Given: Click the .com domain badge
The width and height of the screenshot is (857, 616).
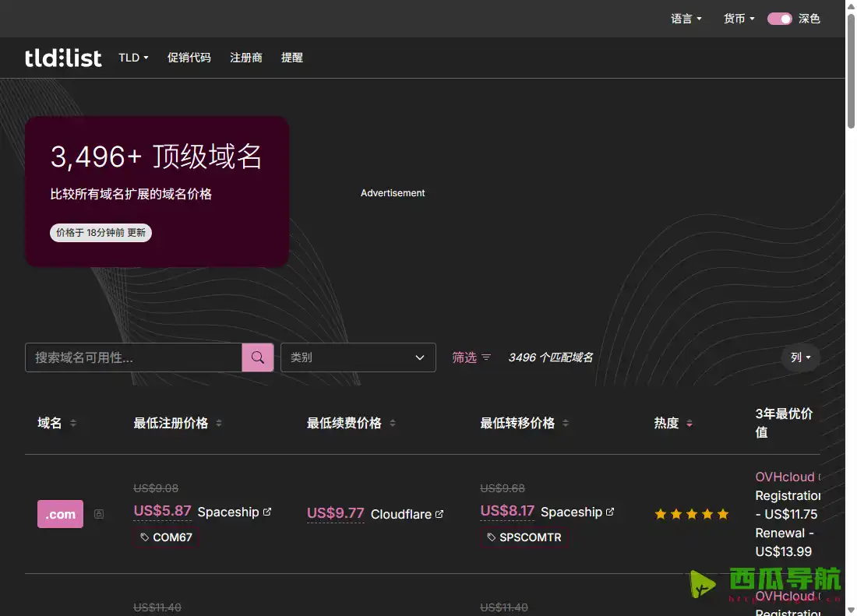Looking at the screenshot, I should pos(60,514).
